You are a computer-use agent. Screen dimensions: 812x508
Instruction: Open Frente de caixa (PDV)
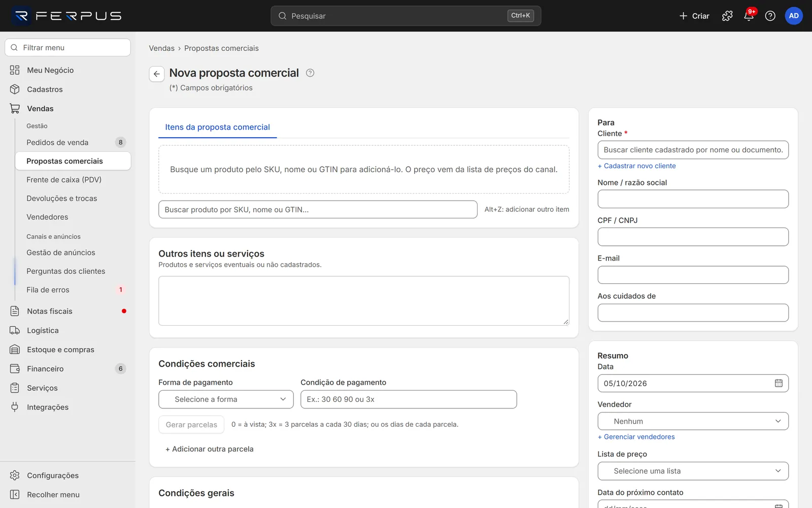pos(73,180)
